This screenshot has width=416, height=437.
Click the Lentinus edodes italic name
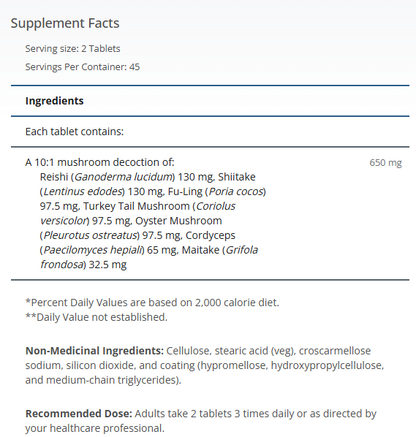click(x=82, y=192)
